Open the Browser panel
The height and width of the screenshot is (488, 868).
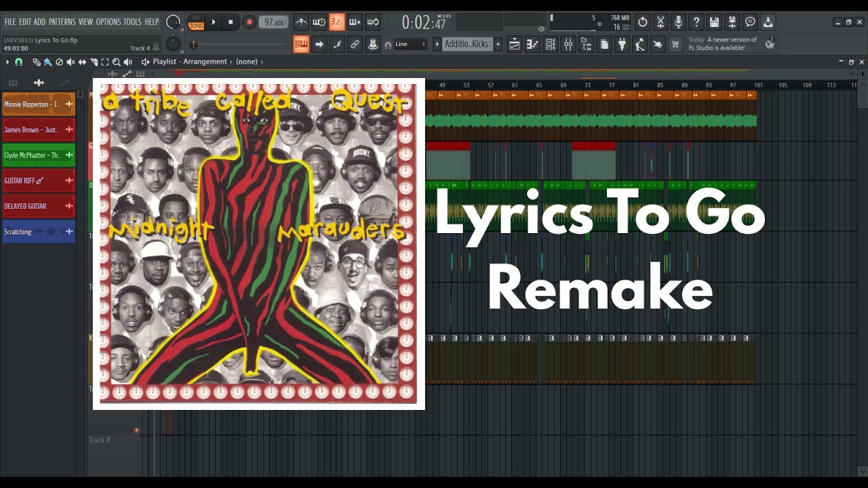click(586, 45)
